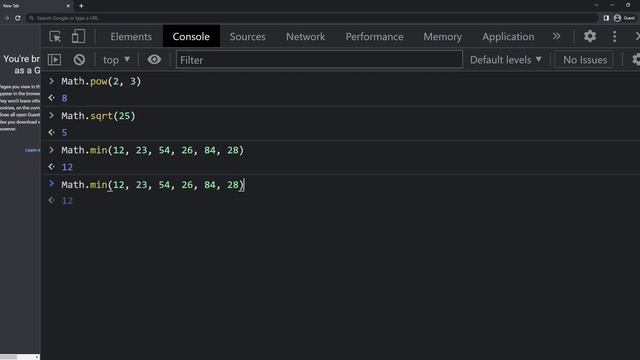Open the Elements tab
The width and height of the screenshot is (640, 360).
pyautogui.click(x=131, y=37)
